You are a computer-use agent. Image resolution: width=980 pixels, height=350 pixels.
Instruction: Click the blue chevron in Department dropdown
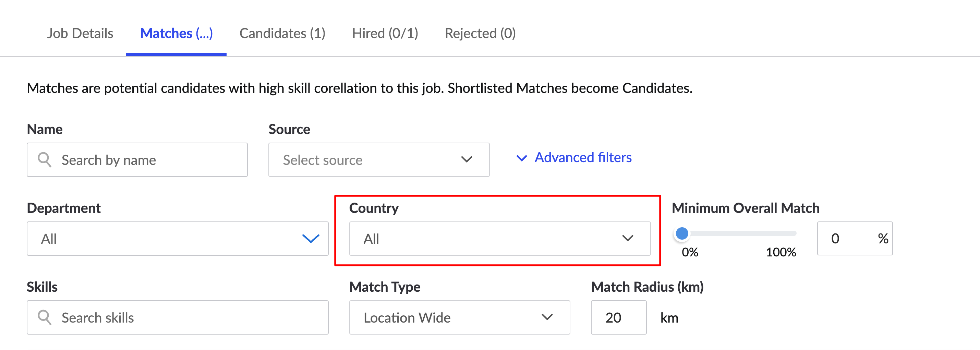click(x=311, y=239)
